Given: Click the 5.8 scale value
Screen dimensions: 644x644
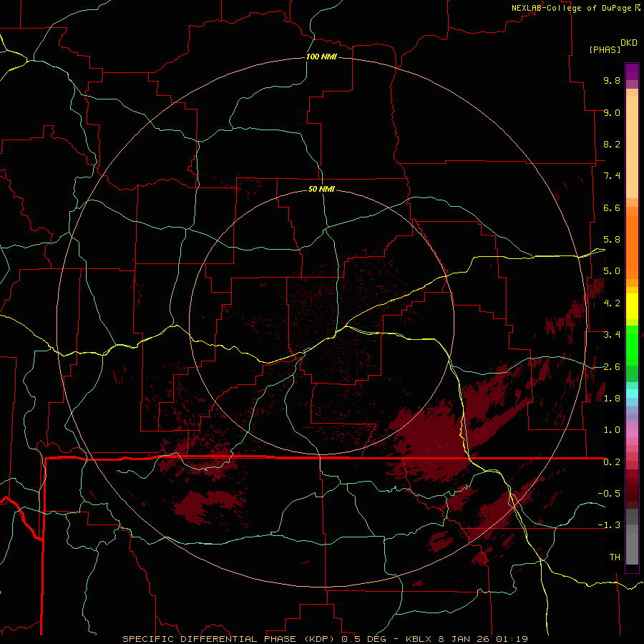Looking at the screenshot, I should point(612,240).
